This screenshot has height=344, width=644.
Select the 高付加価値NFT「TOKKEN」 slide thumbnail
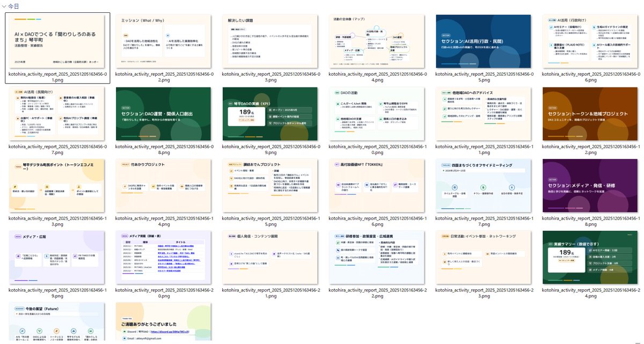coord(377,186)
